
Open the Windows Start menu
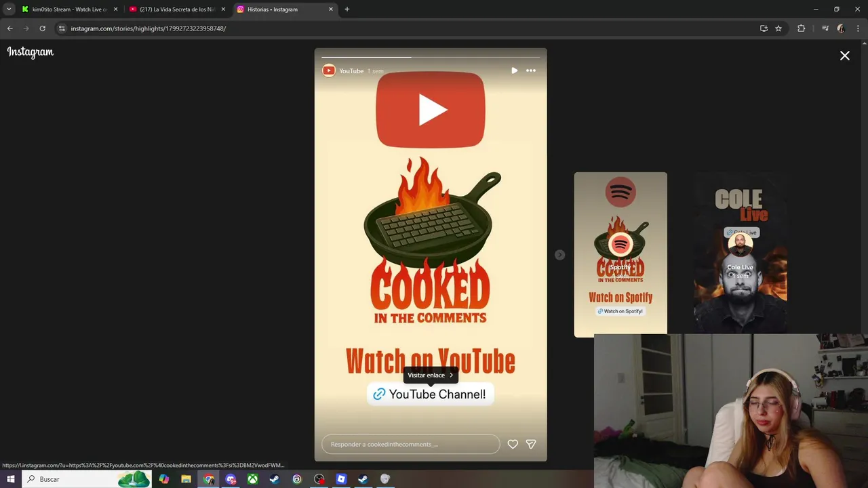[11, 479]
